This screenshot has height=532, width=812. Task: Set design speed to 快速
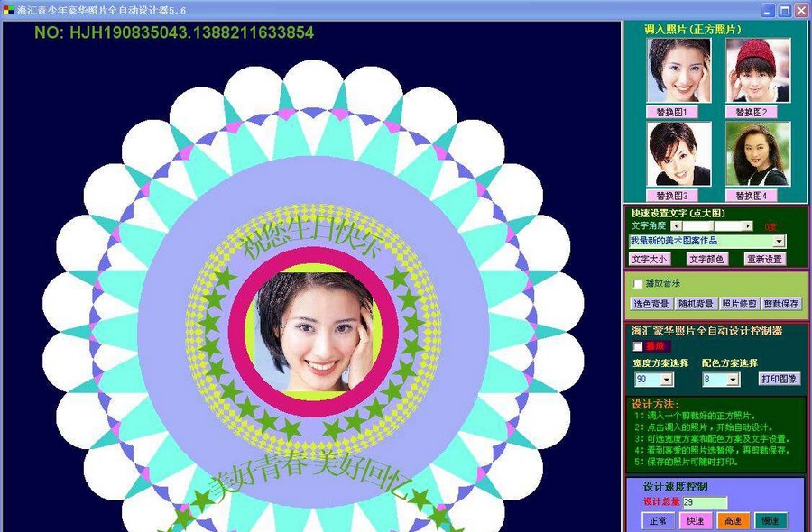pos(696,521)
